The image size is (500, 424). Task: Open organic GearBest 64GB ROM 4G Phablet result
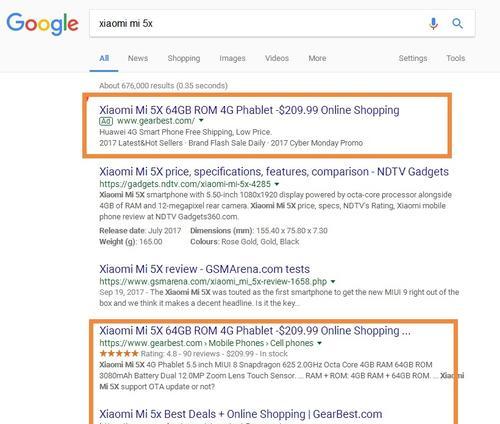tap(255, 331)
